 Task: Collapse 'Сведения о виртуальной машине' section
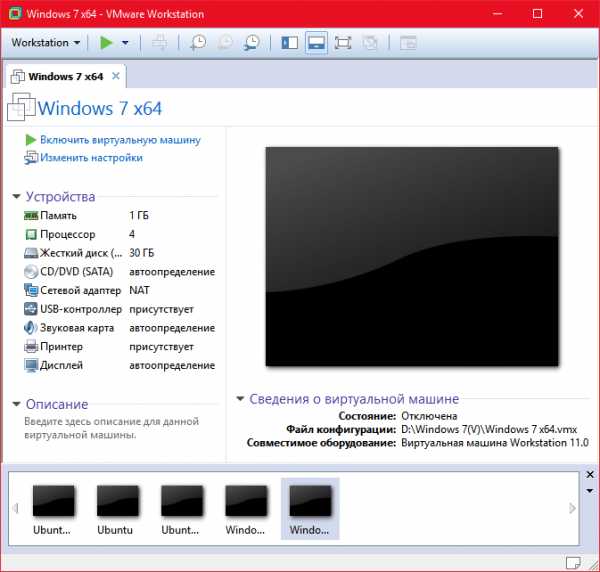[x=240, y=399]
